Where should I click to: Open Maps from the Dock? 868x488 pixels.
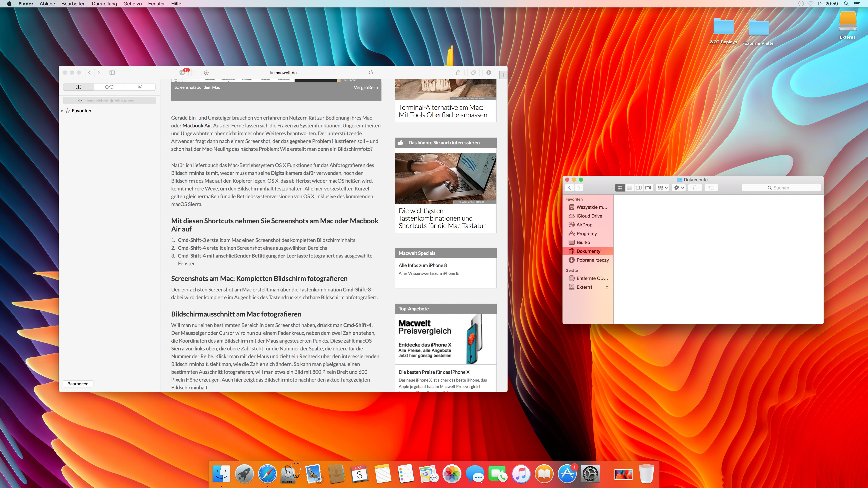point(429,474)
